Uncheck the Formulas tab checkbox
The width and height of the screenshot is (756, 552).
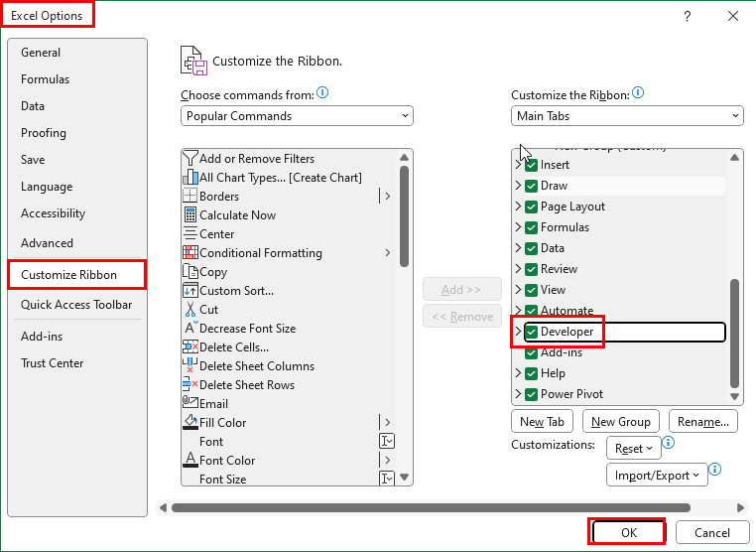[532, 227]
